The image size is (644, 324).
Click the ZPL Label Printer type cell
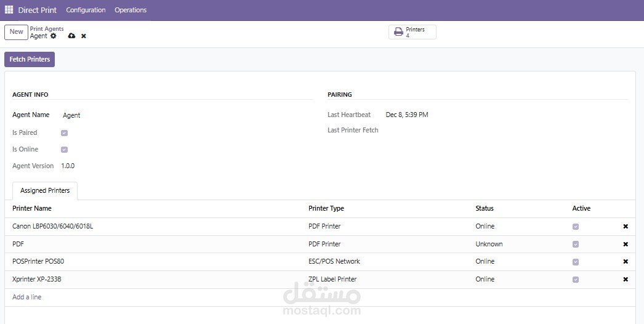click(x=332, y=279)
